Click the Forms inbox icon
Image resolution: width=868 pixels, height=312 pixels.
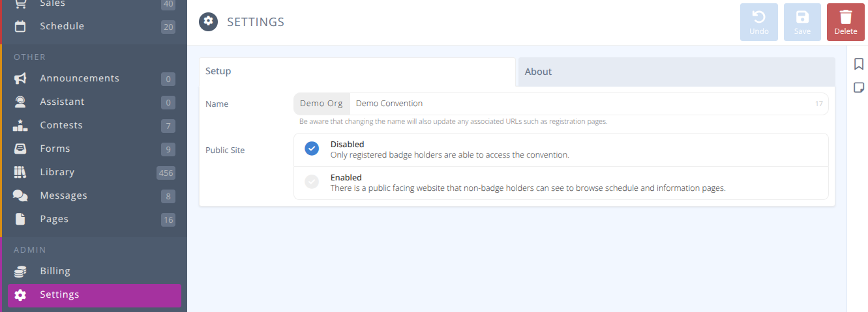tap(20, 149)
